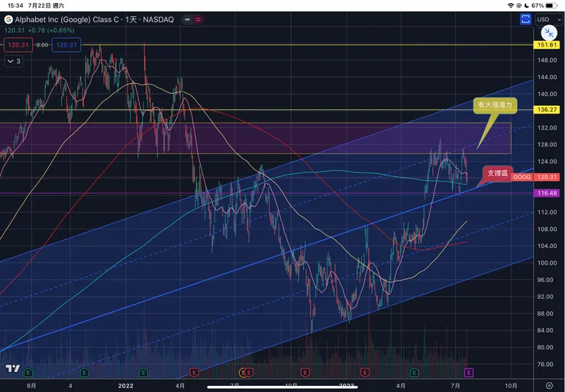Click the GOOG 120.31 last price label
The image size is (565, 392).
[535, 177]
